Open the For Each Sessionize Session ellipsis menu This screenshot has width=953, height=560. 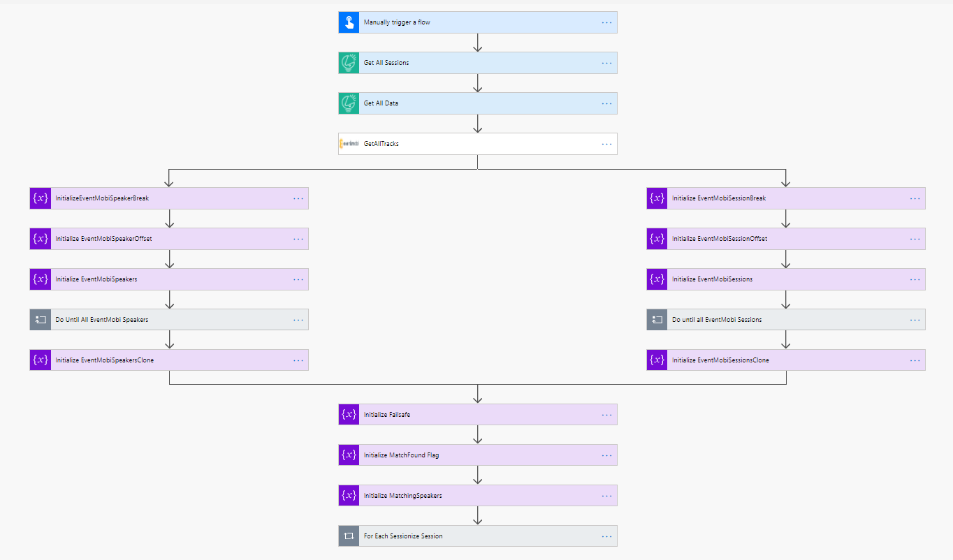(x=606, y=536)
